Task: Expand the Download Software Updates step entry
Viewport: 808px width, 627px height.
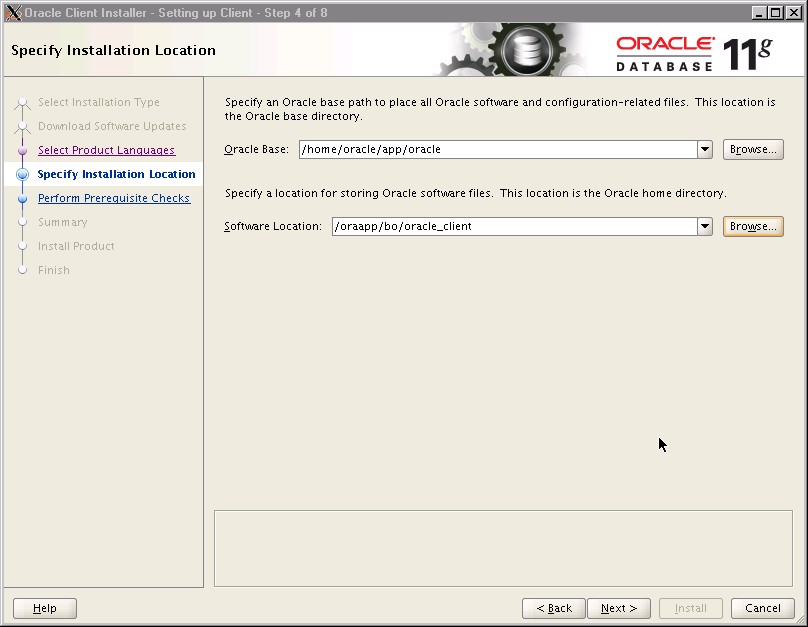Action: (112, 126)
